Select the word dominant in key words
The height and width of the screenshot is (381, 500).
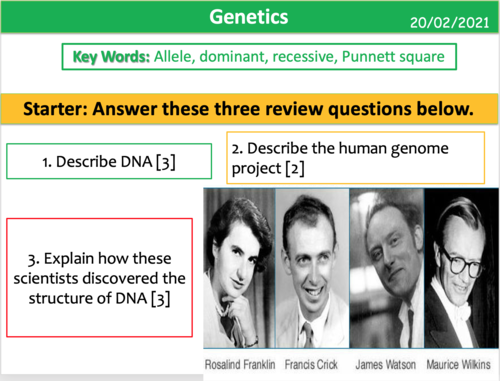[x=234, y=56]
